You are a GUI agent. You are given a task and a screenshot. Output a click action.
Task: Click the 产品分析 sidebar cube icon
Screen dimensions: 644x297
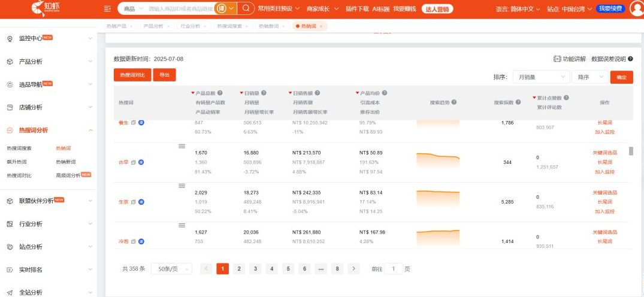coord(10,62)
